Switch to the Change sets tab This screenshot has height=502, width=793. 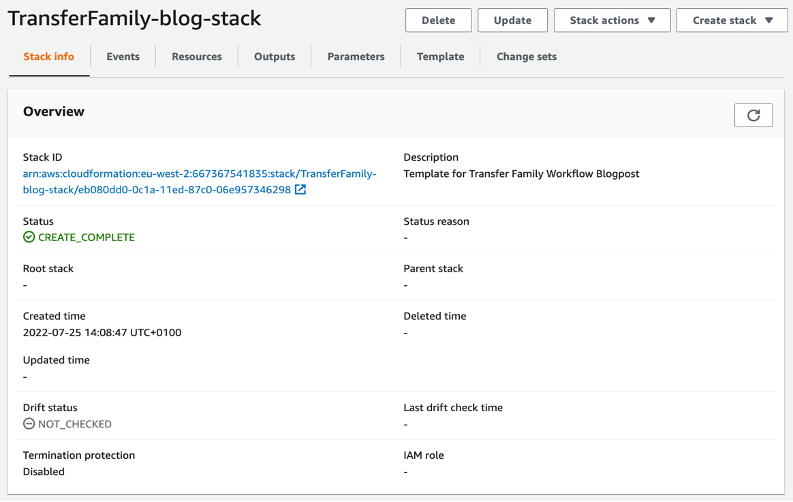526,57
